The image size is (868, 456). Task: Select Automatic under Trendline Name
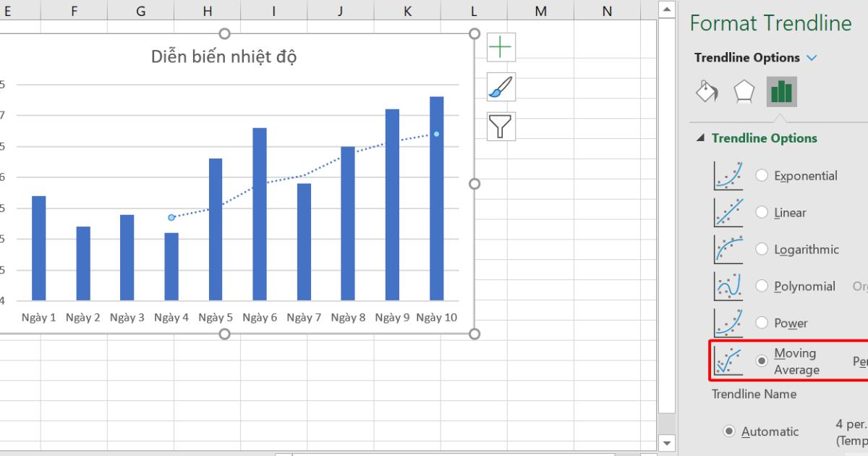tap(729, 431)
